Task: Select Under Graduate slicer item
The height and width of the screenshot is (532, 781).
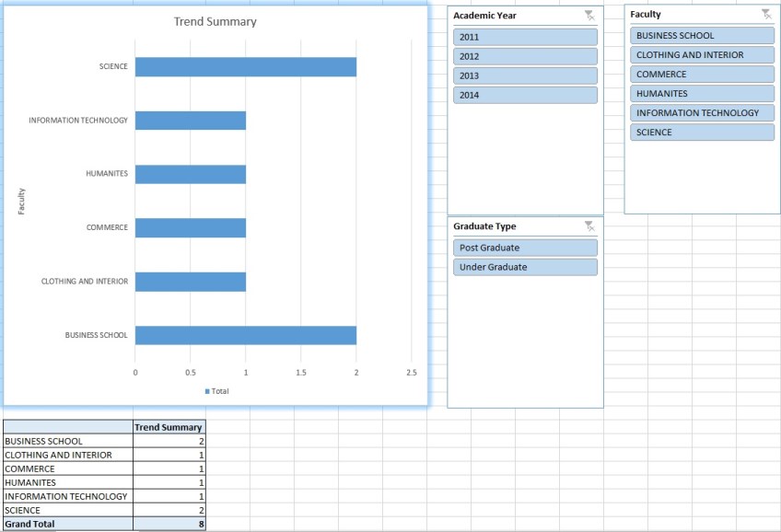Action: 525,267
